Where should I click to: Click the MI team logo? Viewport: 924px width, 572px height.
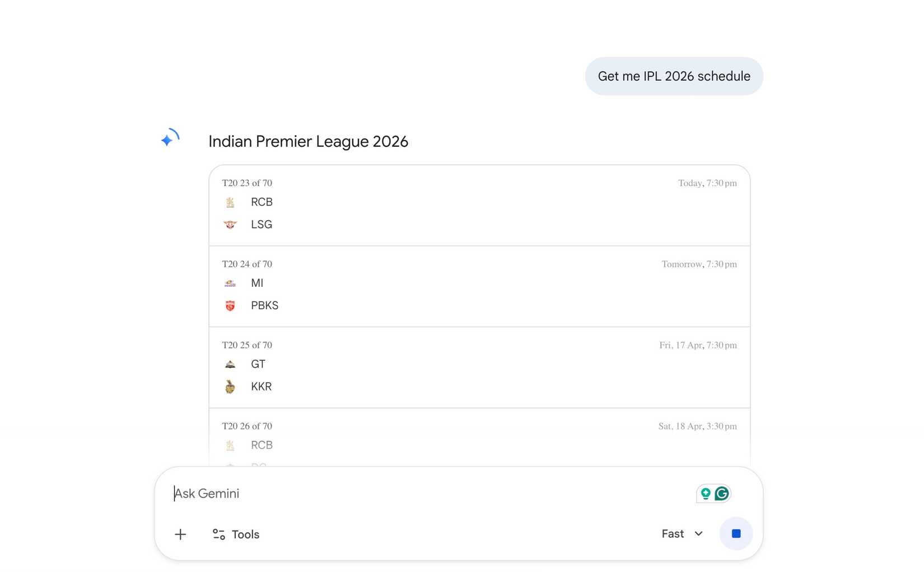click(230, 283)
